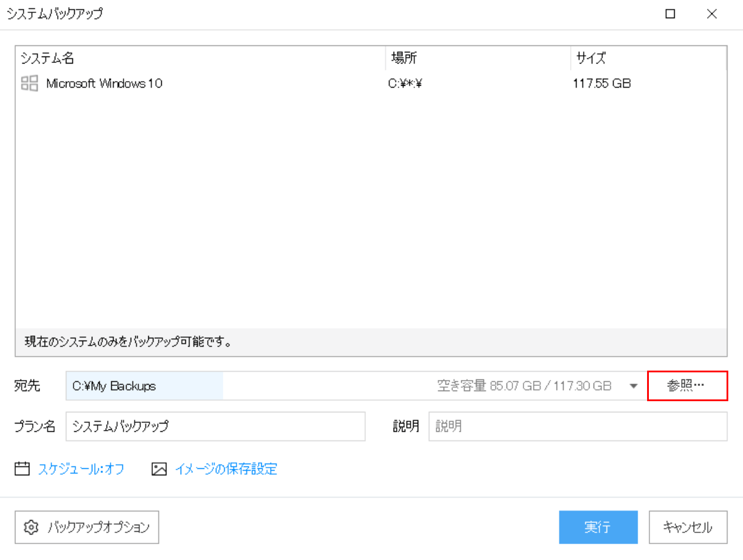Click the gear icon for バックアップオプション
This screenshot has width=743, height=560.
click(x=31, y=527)
